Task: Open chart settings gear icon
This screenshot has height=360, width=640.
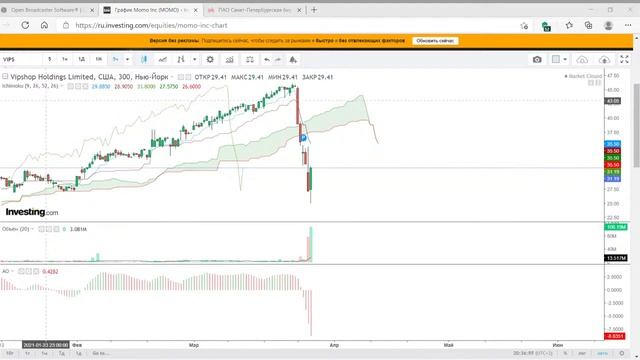Action: (210, 60)
